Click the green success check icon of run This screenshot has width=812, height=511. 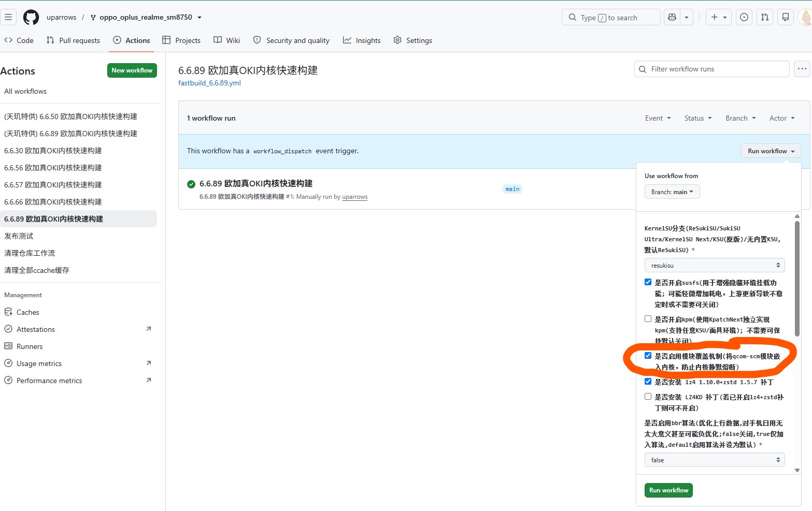(x=191, y=184)
